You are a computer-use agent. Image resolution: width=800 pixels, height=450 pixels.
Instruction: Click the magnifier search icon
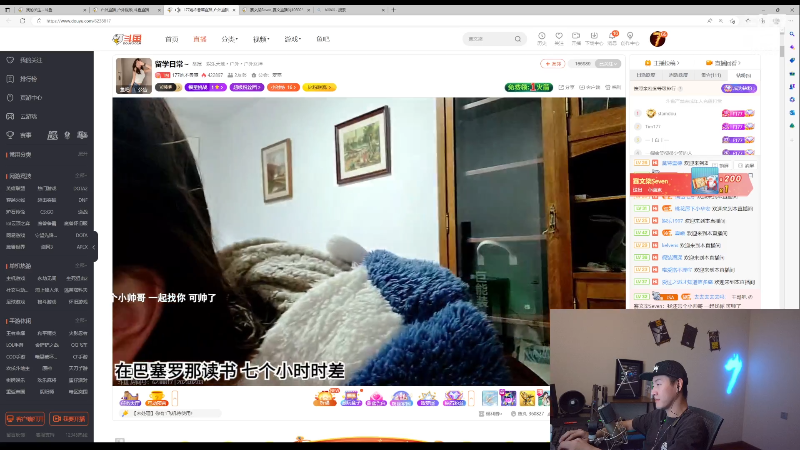pos(518,39)
